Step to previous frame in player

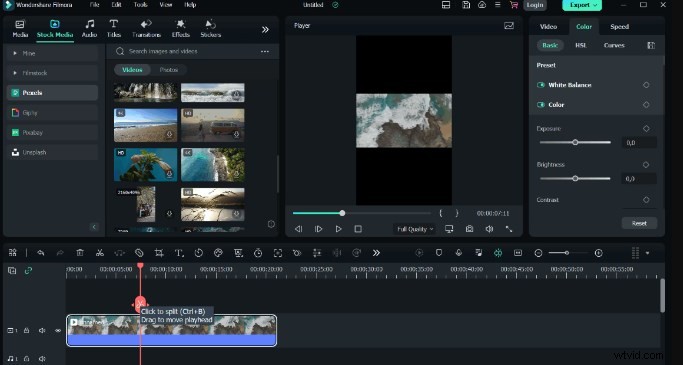[x=298, y=229]
